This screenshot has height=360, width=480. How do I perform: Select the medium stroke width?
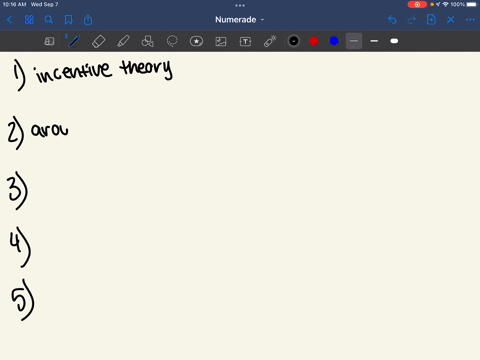[374, 41]
